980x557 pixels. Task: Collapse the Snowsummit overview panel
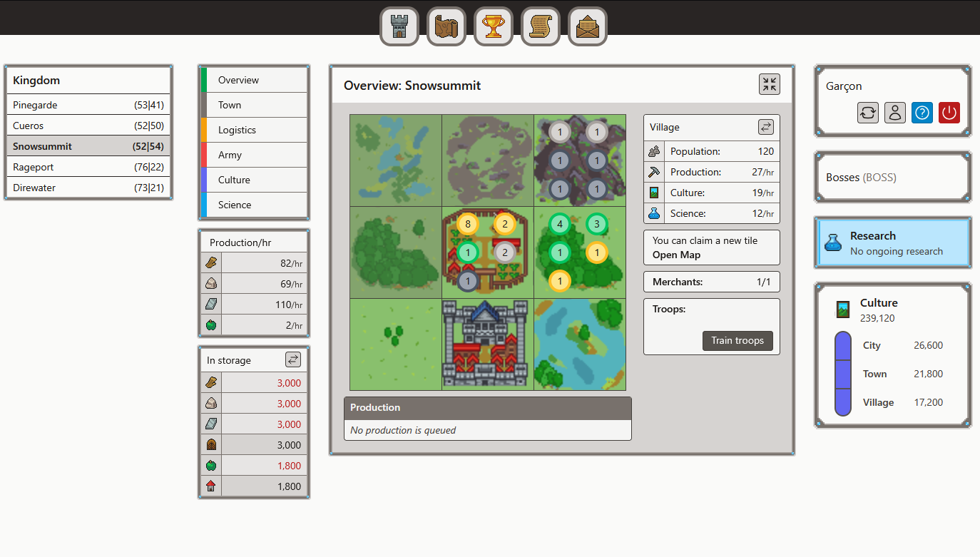tap(769, 84)
